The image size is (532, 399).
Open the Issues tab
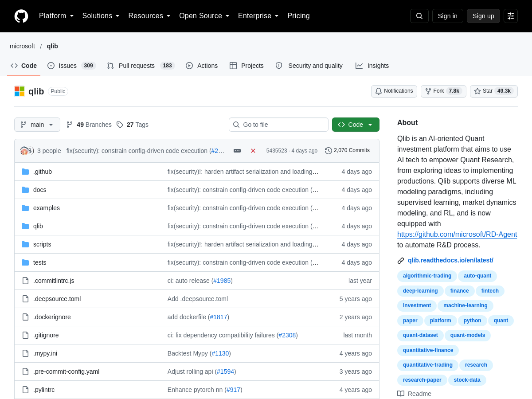[x=72, y=66]
